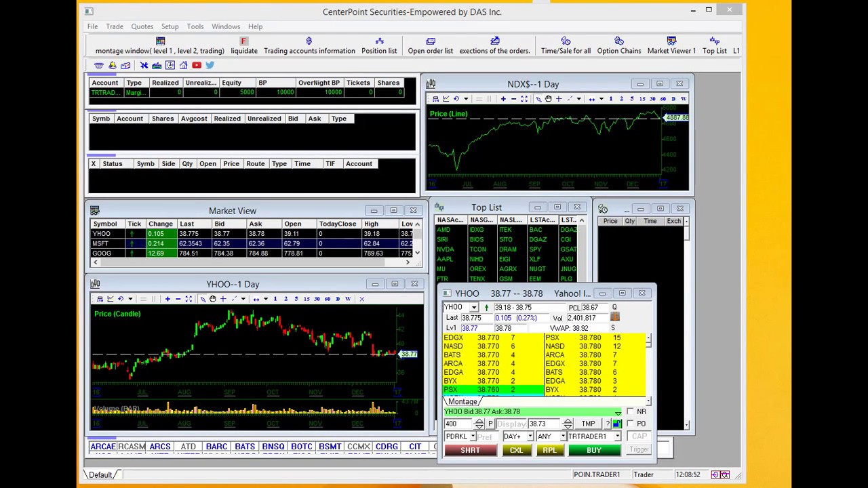The height and width of the screenshot is (488, 868).
Task: Click the Twitter bird icon
Action: 210,65
